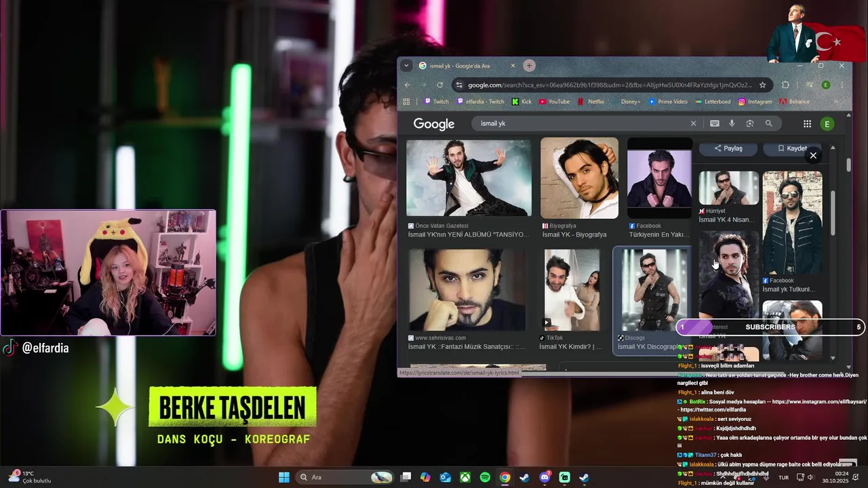868x488 pixels.
Task: Open the Twitch bookmark
Action: [436, 102]
